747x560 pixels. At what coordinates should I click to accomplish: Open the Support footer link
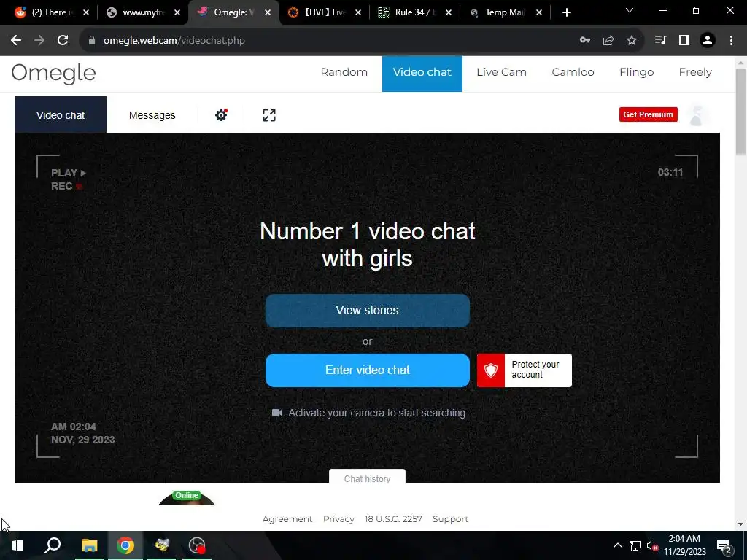point(450,519)
